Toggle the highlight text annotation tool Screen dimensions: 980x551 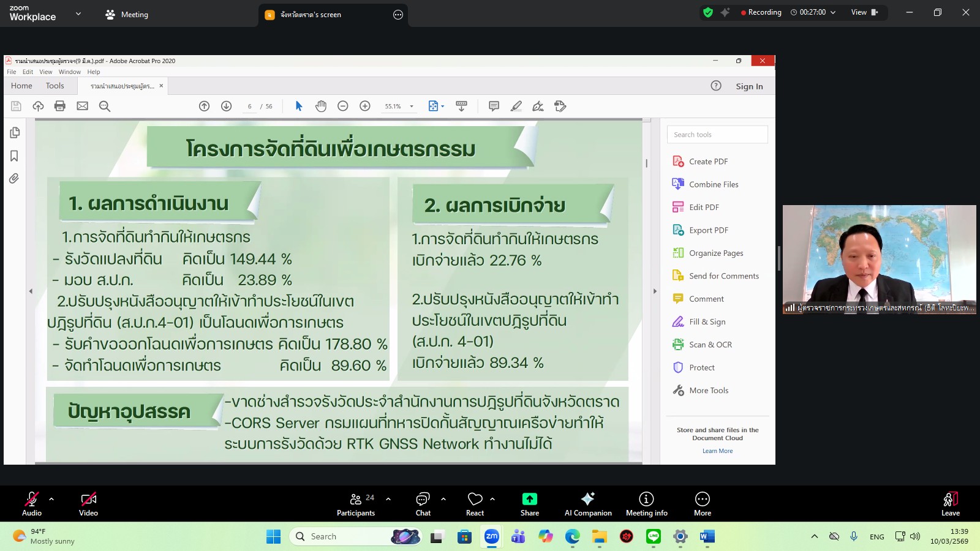pyautogui.click(x=516, y=106)
